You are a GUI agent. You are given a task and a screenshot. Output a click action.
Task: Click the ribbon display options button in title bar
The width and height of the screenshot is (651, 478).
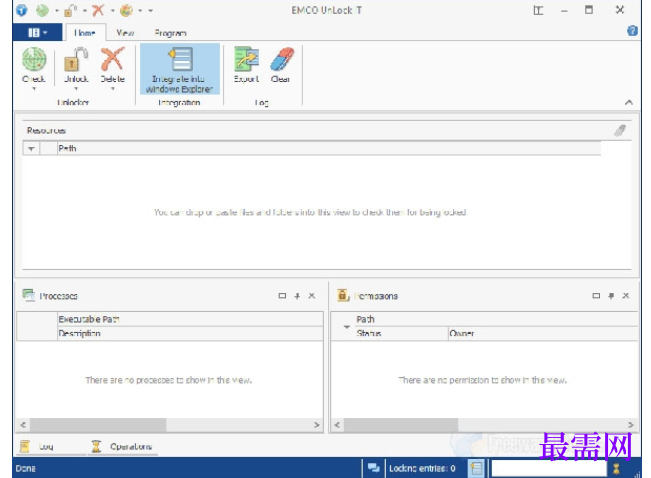click(x=538, y=10)
